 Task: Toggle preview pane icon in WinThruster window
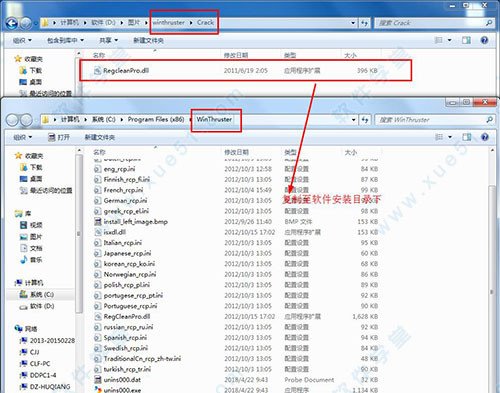point(467,137)
